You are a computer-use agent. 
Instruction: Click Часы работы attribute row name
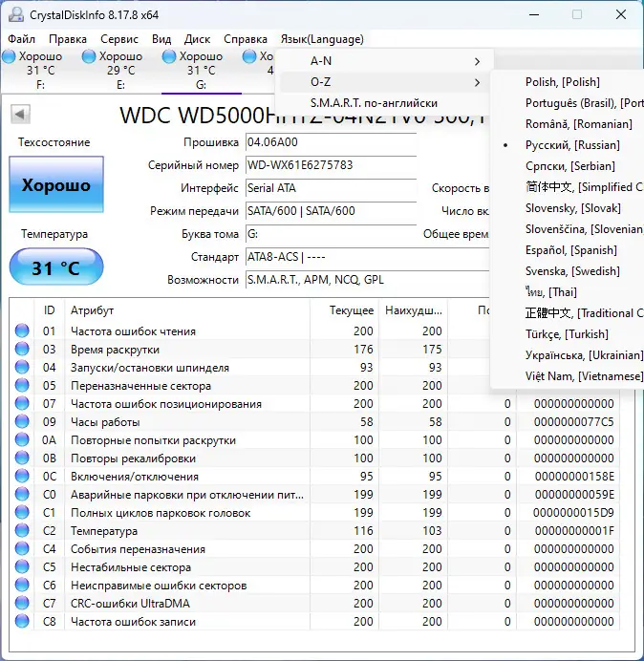click(105, 422)
